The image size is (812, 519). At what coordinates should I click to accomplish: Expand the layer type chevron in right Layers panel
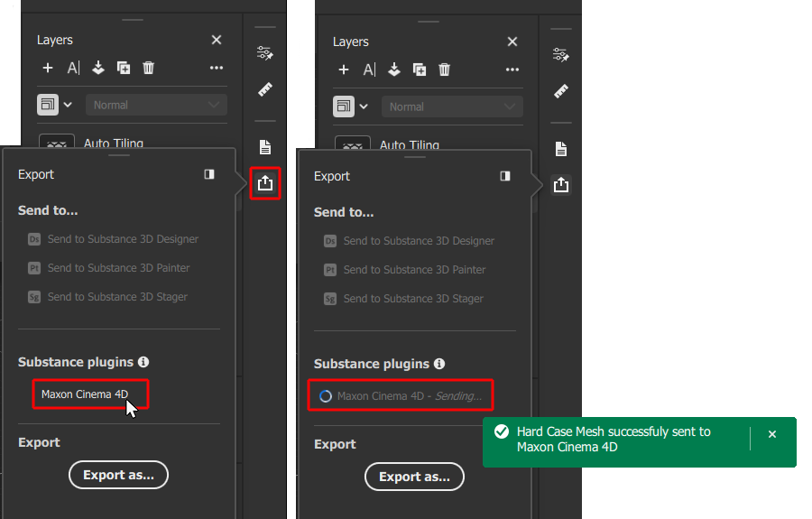[x=364, y=107]
